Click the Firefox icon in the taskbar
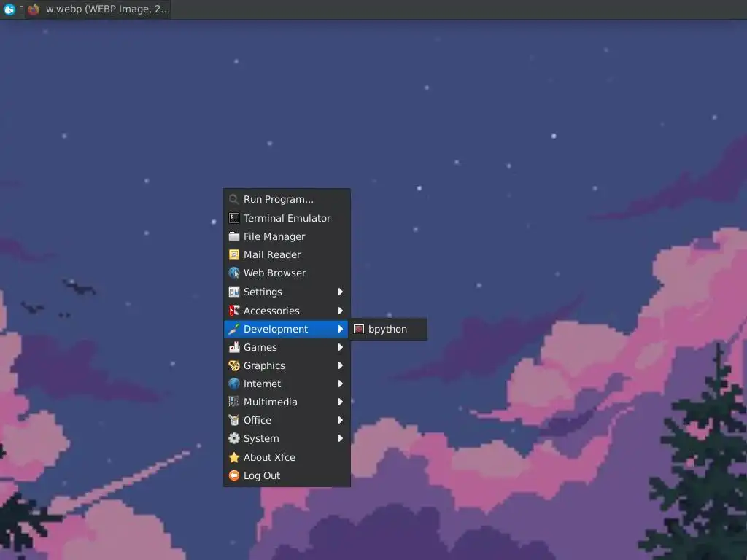This screenshot has height=560, width=747. click(34, 9)
